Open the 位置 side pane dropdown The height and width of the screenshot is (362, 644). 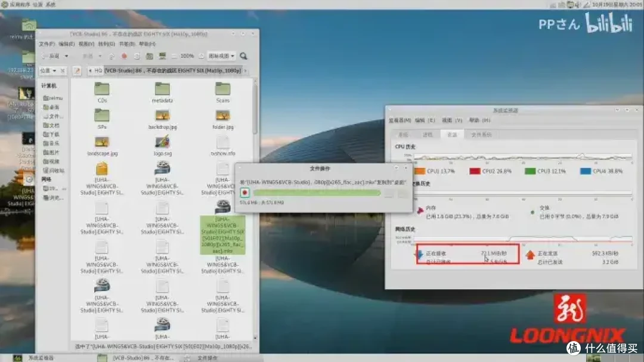pyautogui.click(x=48, y=71)
